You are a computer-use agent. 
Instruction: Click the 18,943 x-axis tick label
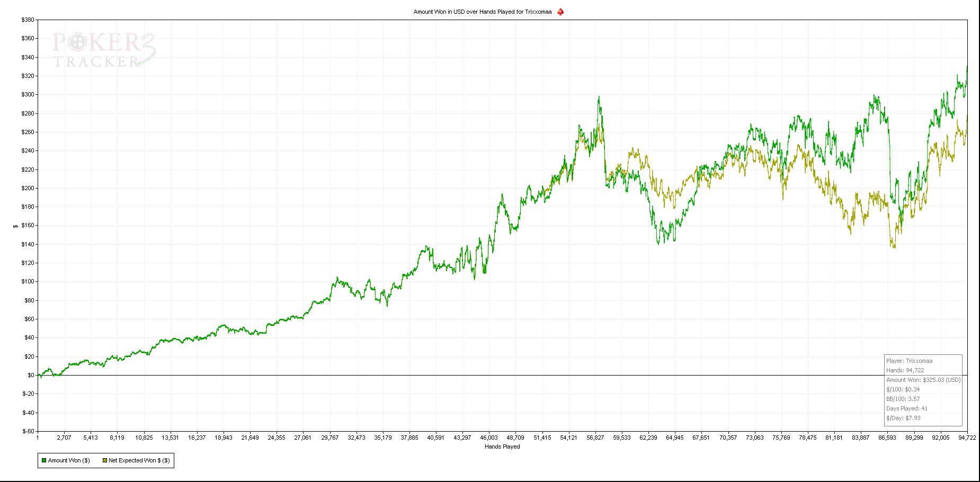pos(224,438)
